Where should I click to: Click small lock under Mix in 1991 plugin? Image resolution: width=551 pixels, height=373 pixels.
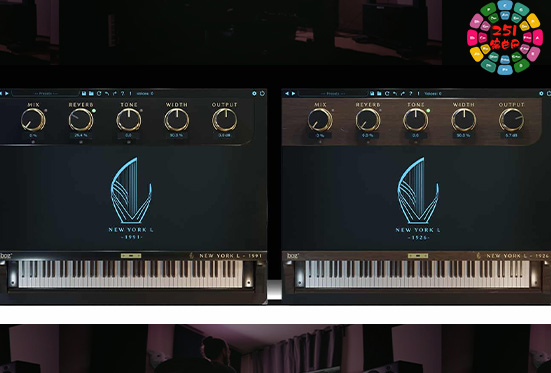[x=33, y=142]
